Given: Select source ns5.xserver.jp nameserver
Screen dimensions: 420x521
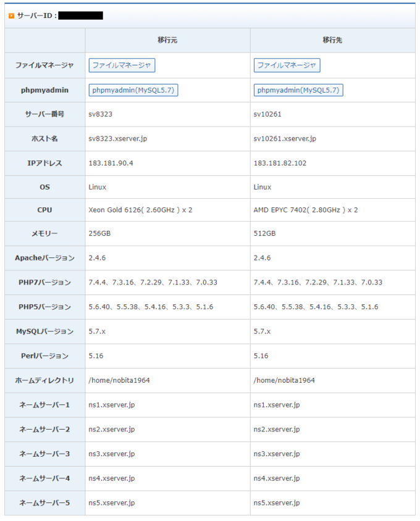Looking at the screenshot, I should [x=112, y=503].
